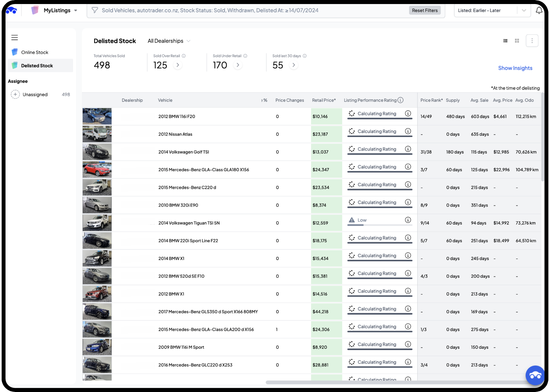This screenshot has height=392, width=550.
Task: Select Delisted Stock in sidebar
Action: (37, 66)
